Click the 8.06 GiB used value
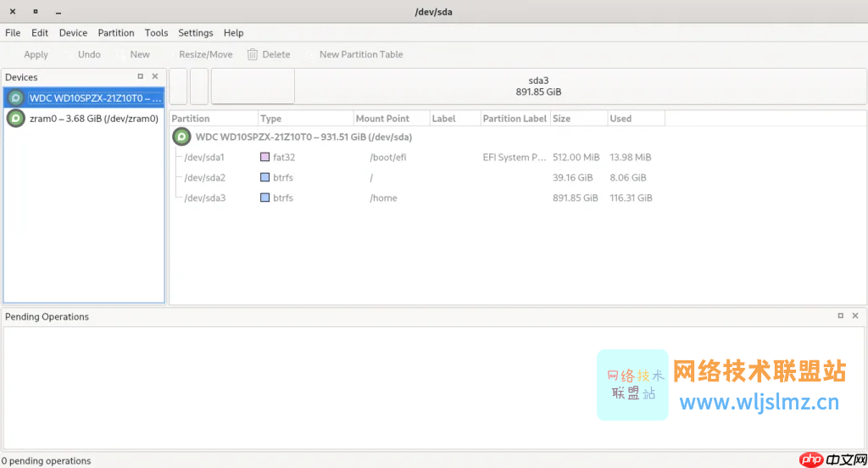The image size is (868, 468). click(x=628, y=178)
